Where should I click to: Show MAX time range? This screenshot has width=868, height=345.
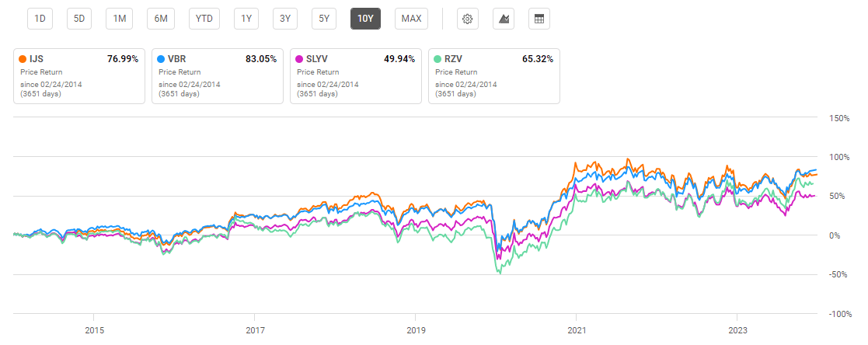pos(410,19)
